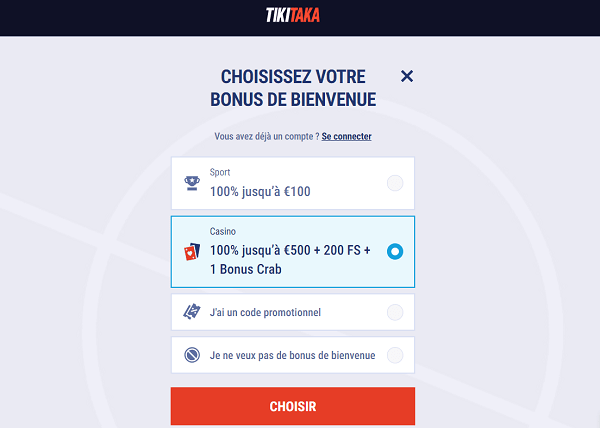The height and width of the screenshot is (428, 600).
Task: Click the small "Casino" category label
Action: [x=223, y=231]
